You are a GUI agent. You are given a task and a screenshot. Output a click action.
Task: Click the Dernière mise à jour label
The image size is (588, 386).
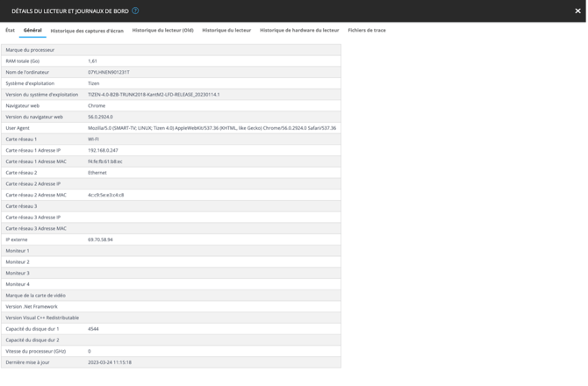coord(27,362)
